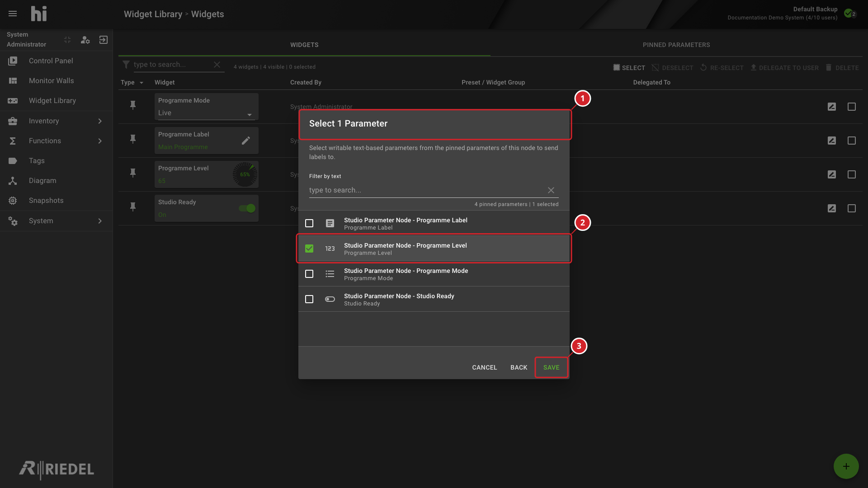Open Tags from the sidebar
This screenshot has height=488, width=868.
click(x=57, y=160)
